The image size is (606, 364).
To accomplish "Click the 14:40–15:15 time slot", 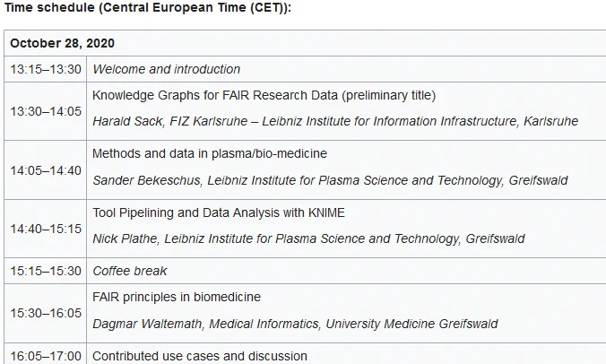I will [46, 229].
